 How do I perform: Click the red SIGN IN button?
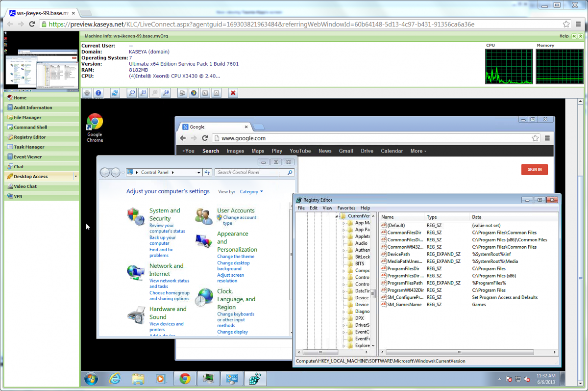[534, 169]
